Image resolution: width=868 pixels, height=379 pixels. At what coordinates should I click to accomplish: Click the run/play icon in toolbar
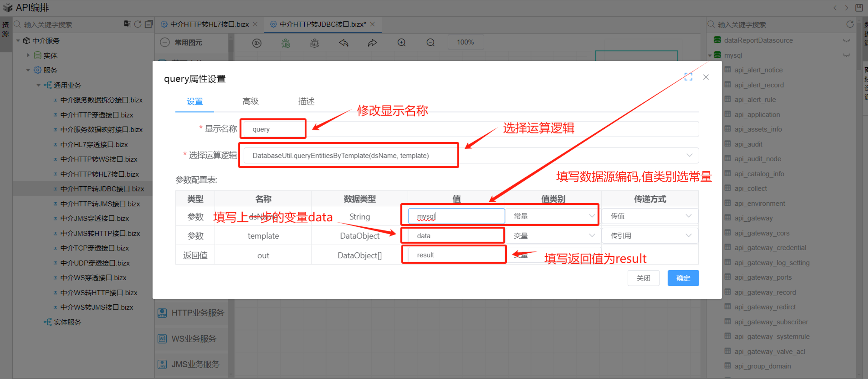257,43
